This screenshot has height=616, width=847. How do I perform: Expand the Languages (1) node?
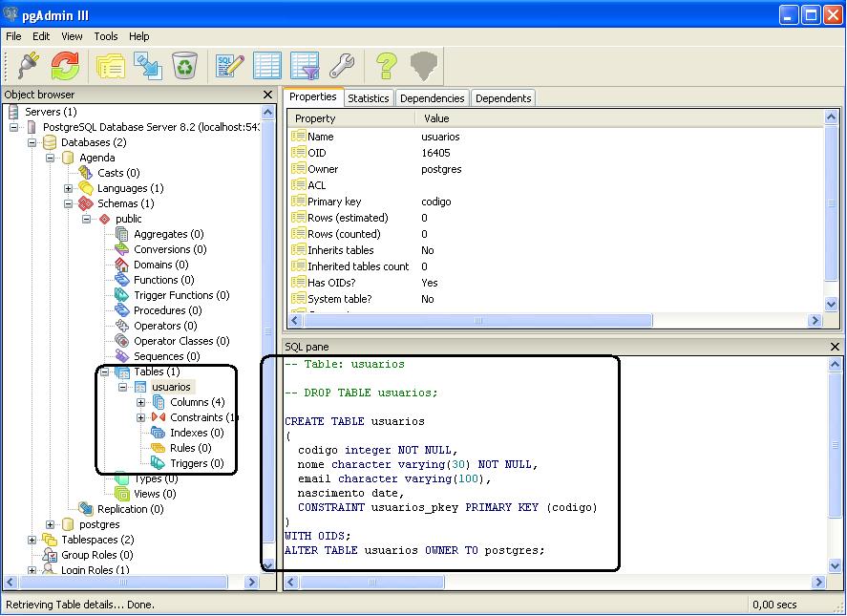click(68, 188)
